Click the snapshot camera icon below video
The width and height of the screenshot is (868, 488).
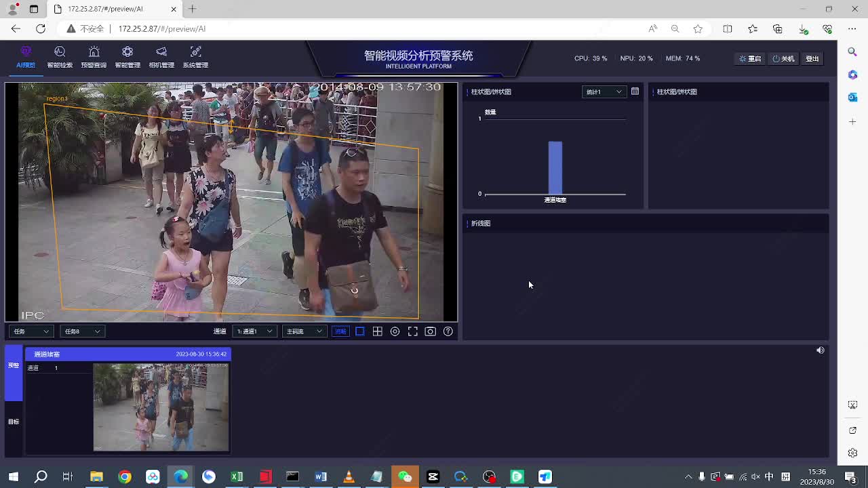[x=430, y=331]
